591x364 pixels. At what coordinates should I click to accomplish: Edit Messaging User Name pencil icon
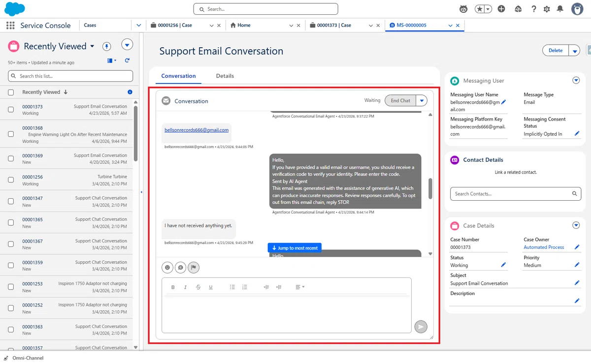[503, 102]
